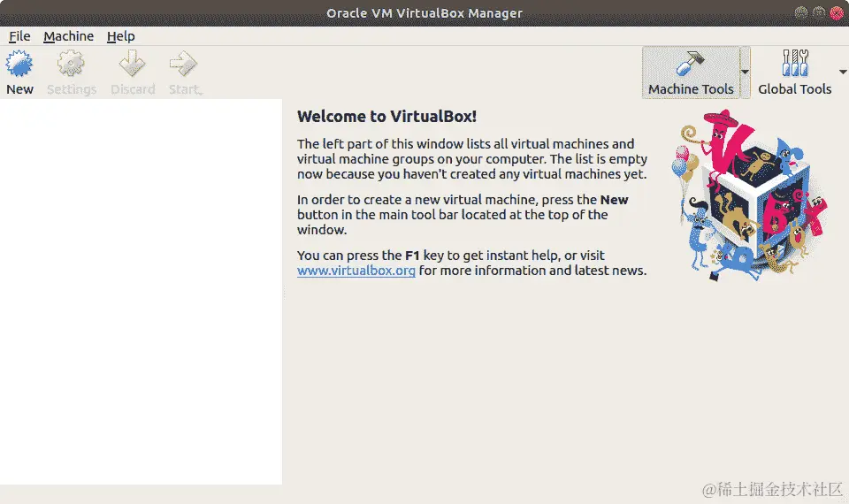Select Global Tools button
Viewport: 849px width, 504px height.
point(794,73)
